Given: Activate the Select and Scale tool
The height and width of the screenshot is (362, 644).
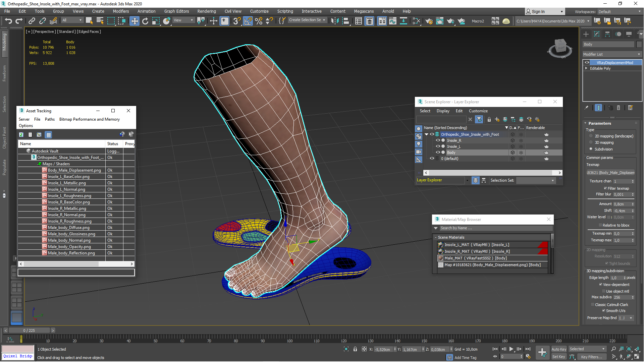Looking at the screenshot, I should [156, 21].
